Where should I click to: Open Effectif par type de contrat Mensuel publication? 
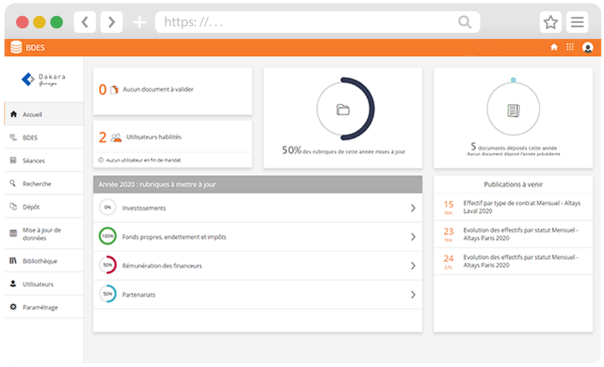[513, 207]
